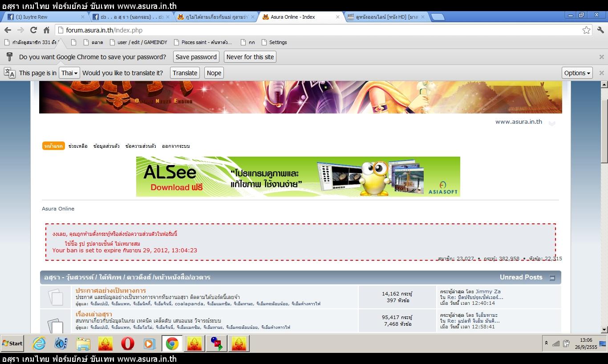
Task: Click the translate icon on translate bar
Action: 9,73
